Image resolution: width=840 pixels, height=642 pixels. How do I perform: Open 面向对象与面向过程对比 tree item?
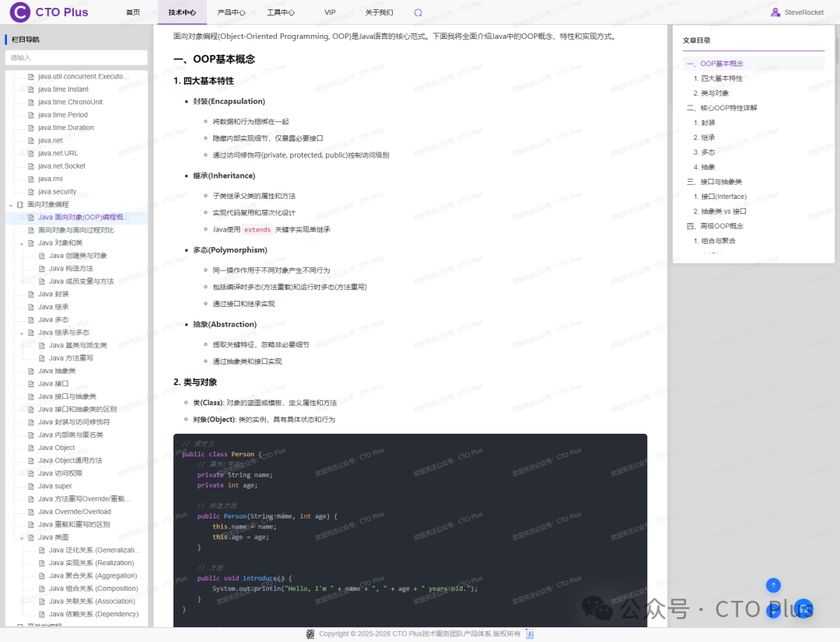click(76, 230)
